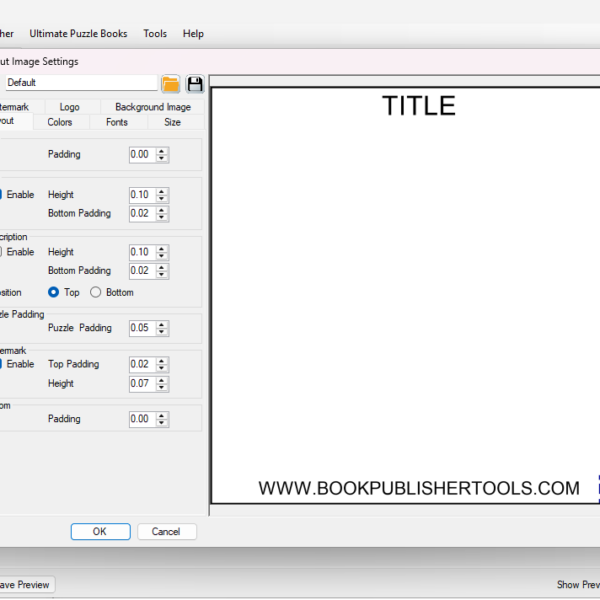Switch to the Colors tab
600x600 pixels.
[x=60, y=122]
